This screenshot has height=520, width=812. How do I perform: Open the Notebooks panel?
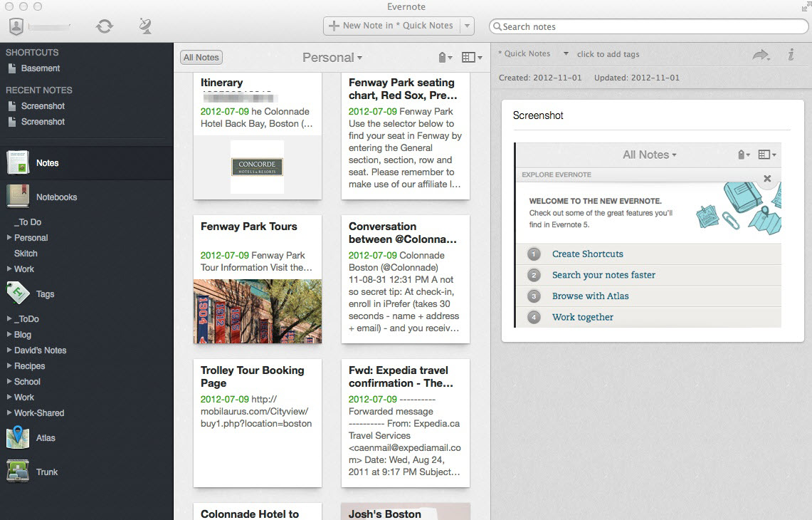click(57, 197)
